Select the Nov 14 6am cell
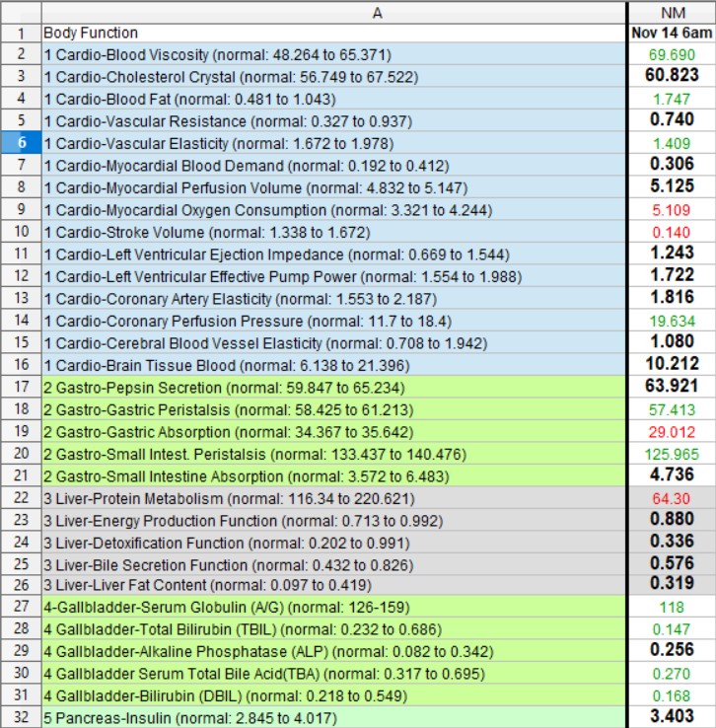 (x=672, y=33)
